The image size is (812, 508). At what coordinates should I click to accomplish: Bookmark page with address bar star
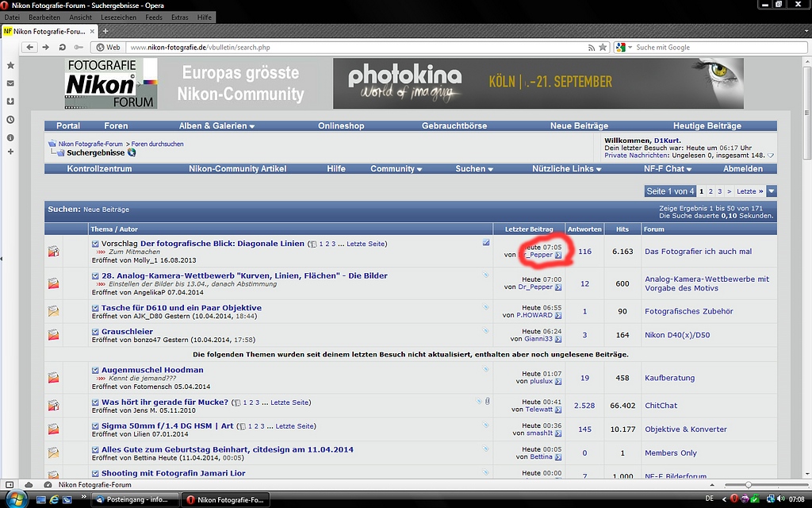(603, 47)
